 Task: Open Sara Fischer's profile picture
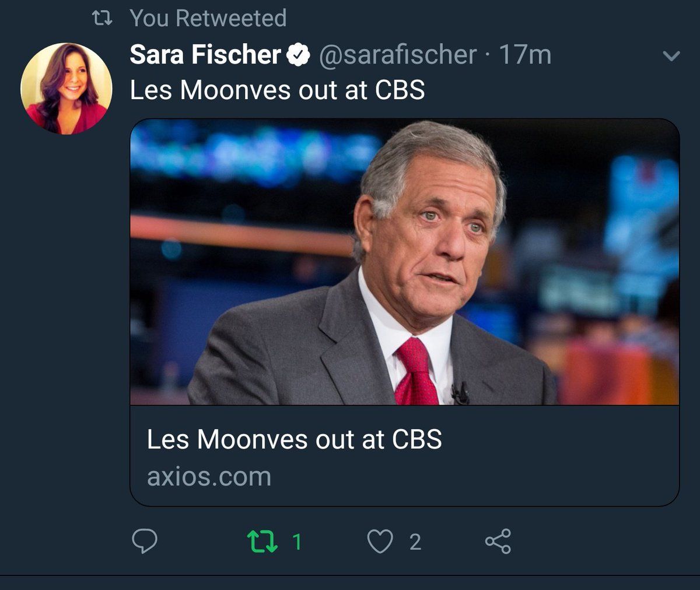click(x=66, y=89)
